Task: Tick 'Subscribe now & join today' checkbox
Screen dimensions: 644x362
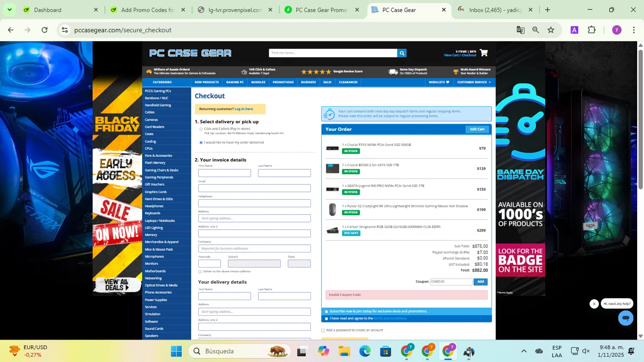Action: coord(326,311)
